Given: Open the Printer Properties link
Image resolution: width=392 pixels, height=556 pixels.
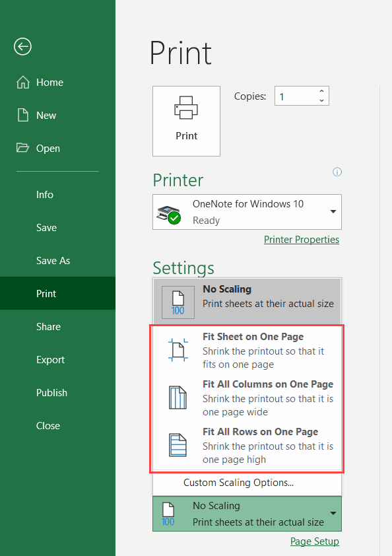Looking at the screenshot, I should tap(302, 240).
